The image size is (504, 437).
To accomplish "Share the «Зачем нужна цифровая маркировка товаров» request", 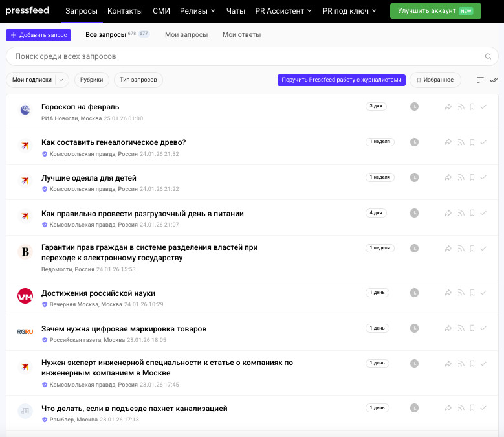I will point(448,328).
